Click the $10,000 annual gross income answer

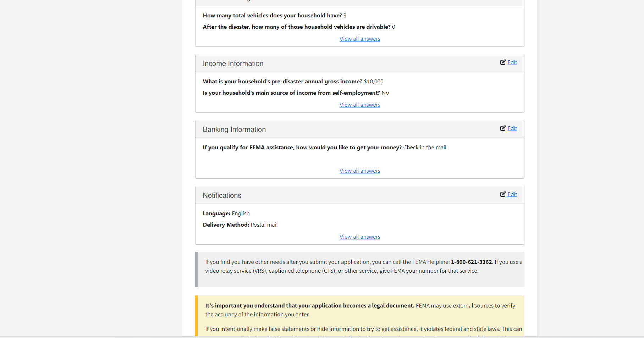374,82
